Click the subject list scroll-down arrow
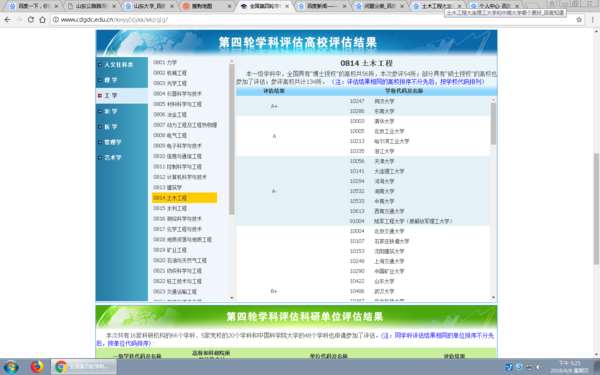 point(232,298)
